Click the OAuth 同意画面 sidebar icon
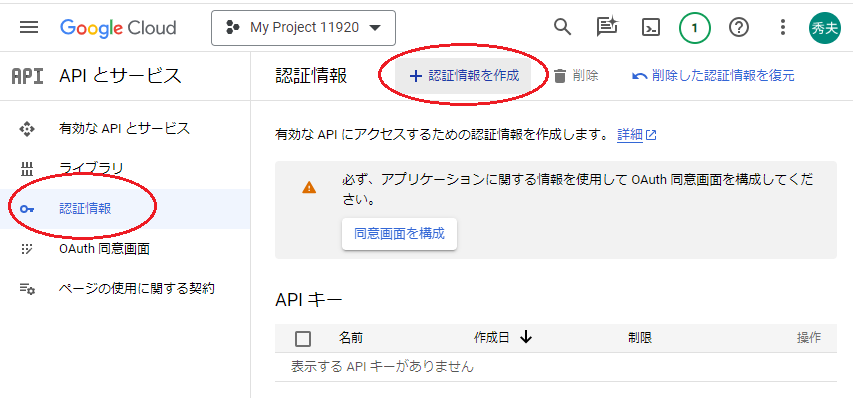Viewport: 853px width, 398px height. [x=27, y=249]
